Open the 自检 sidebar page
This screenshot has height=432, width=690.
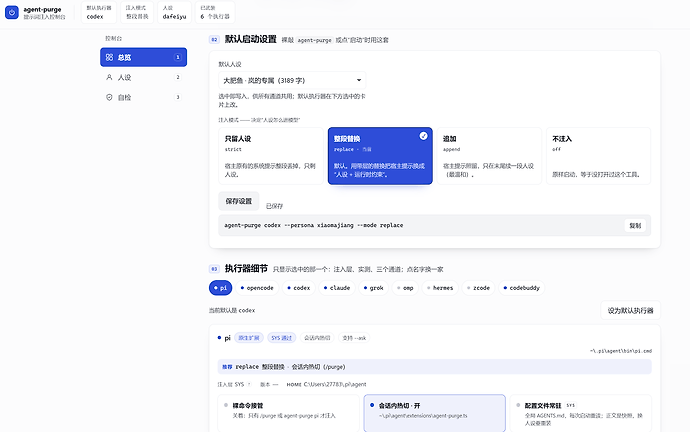point(143,97)
